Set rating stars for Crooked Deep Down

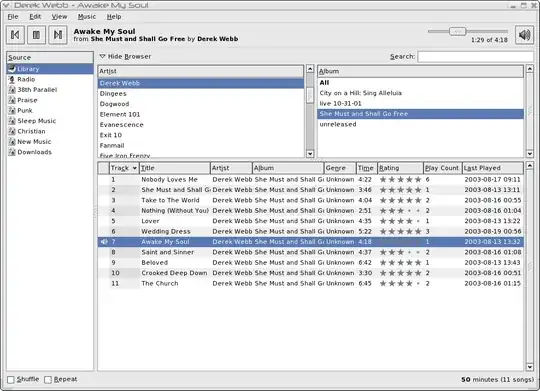pyautogui.click(x=401, y=273)
